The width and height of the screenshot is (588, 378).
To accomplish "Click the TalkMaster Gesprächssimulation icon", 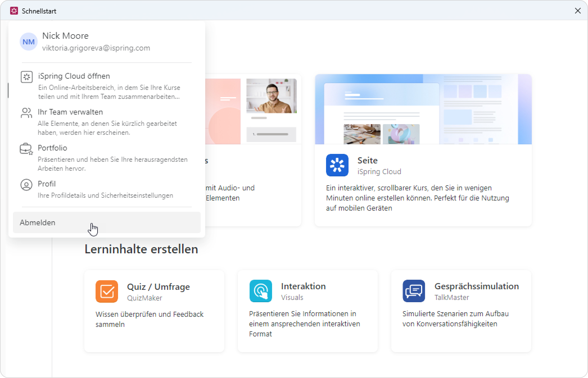I will click(414, 291).
